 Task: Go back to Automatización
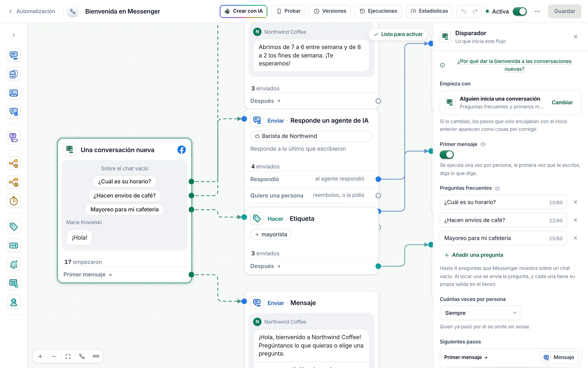point(32,11)
